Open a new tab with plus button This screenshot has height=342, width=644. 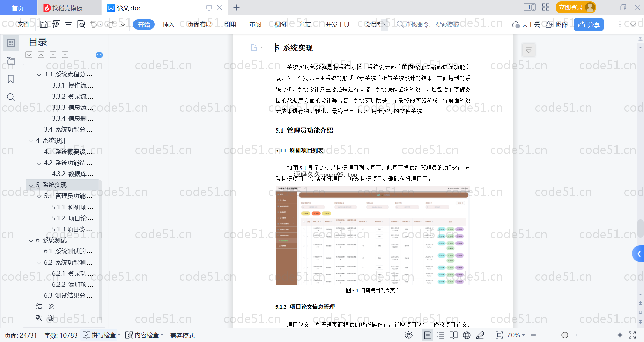tap(236, 7)
